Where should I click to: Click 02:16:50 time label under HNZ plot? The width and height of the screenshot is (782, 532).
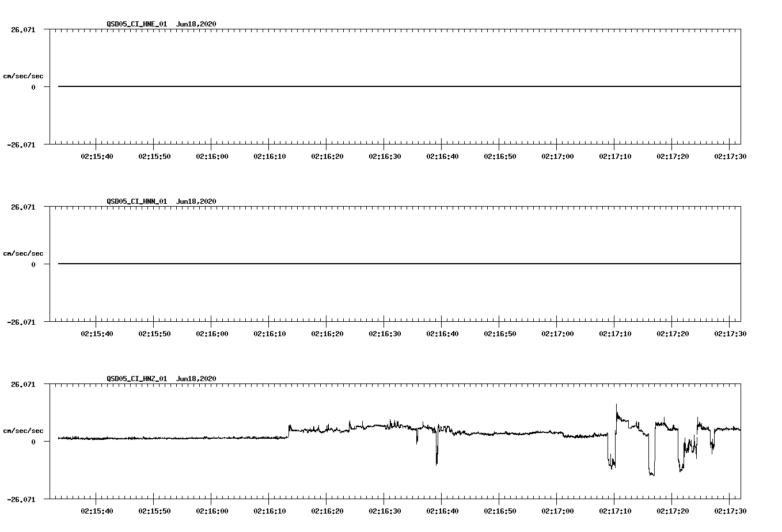pyautogui.click(x=500, y=511)
